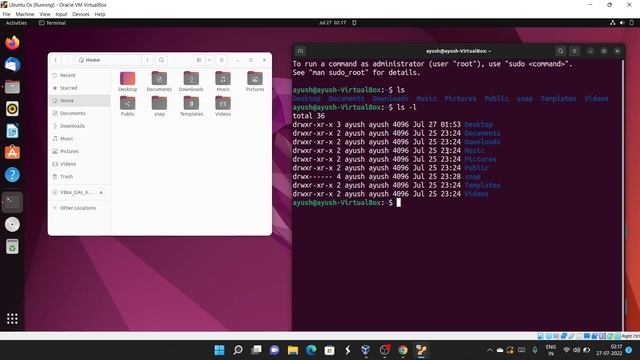Open the Files app in the dock
The image size is (640, 360).
(x=12, y=87)
